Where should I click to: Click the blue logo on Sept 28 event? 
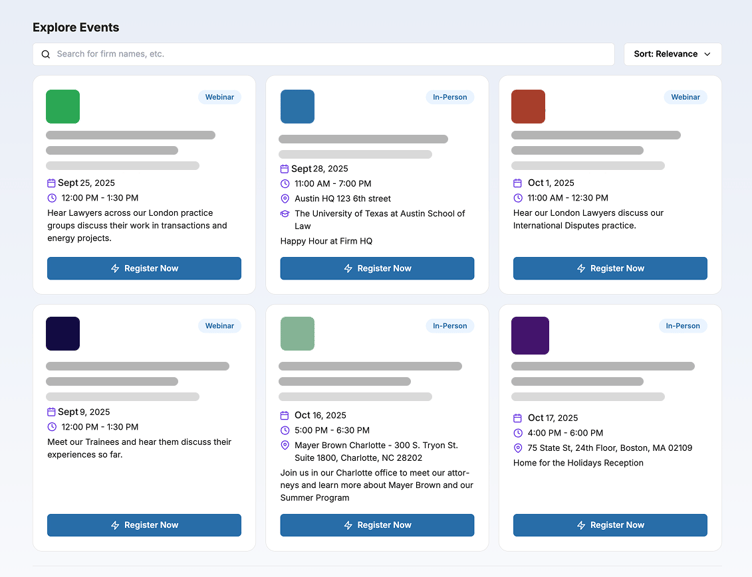297,106
